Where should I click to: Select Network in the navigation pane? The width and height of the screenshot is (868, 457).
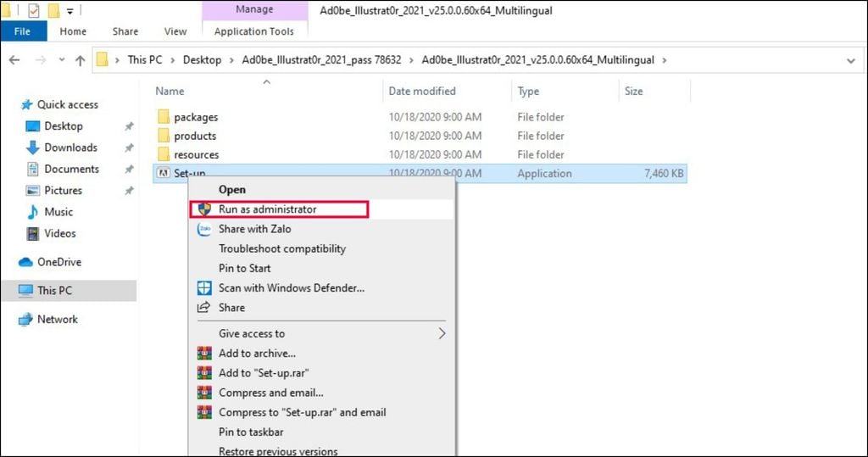click(57, 320)
